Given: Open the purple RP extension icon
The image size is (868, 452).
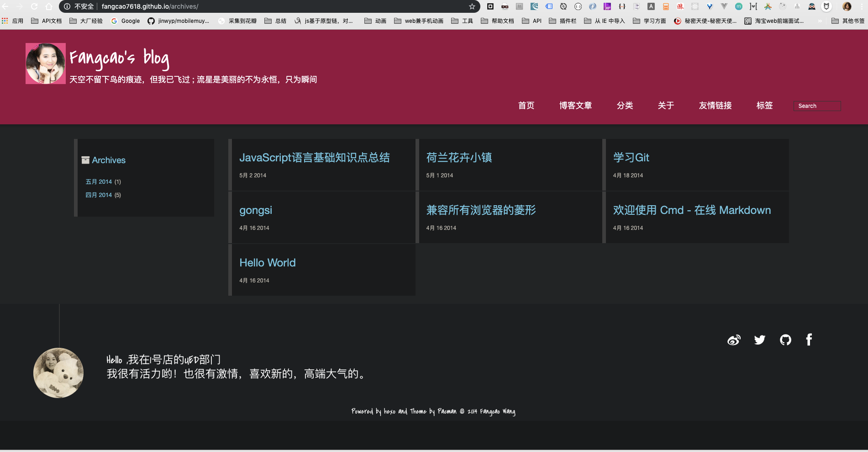Looking at the screenshot, I should (x=607, y=6).
